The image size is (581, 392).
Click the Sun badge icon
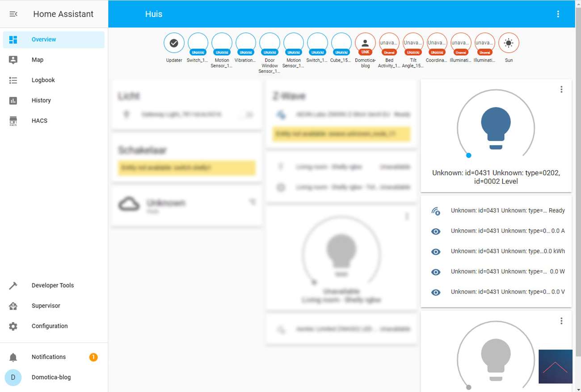click(509, 43)
